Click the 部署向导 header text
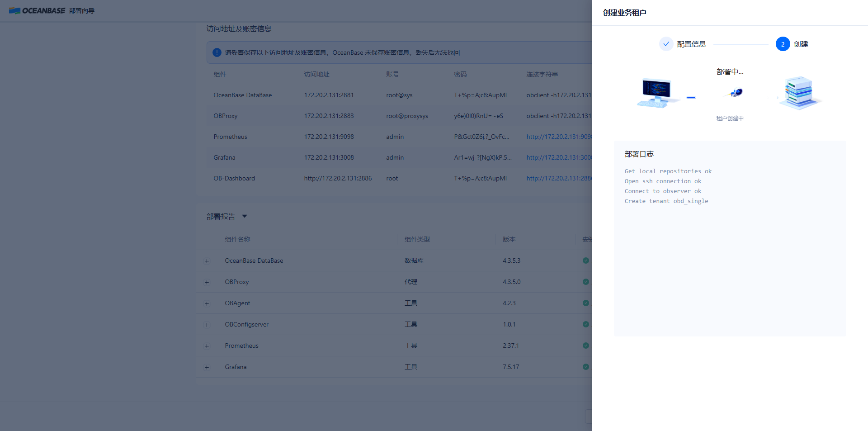 point(82,11)
